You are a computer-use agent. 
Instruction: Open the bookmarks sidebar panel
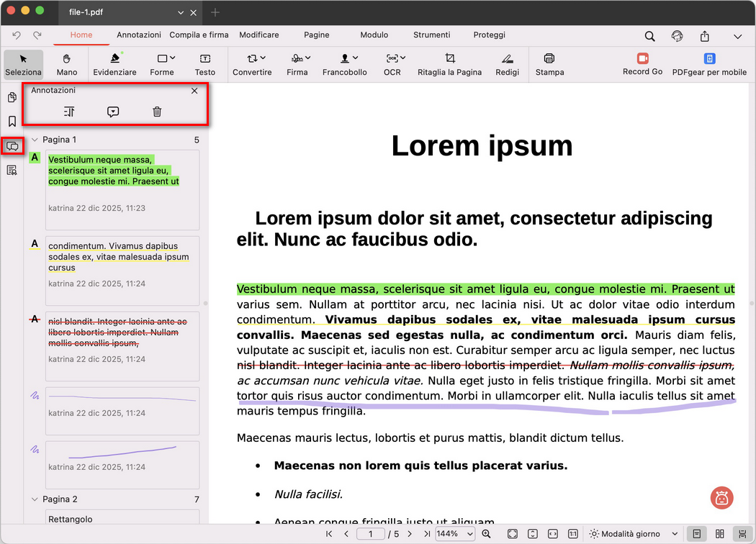click(x=12, y=122)
